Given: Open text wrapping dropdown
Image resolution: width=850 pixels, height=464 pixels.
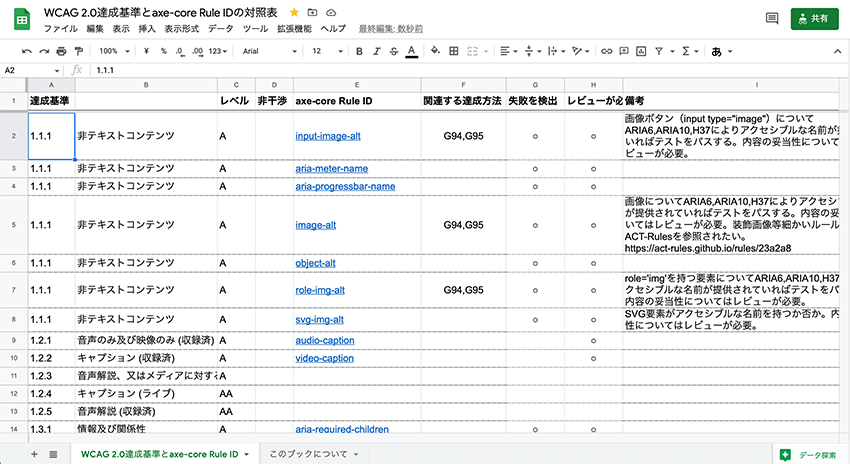Looking at the screenshot, I should tap(556, 51).
